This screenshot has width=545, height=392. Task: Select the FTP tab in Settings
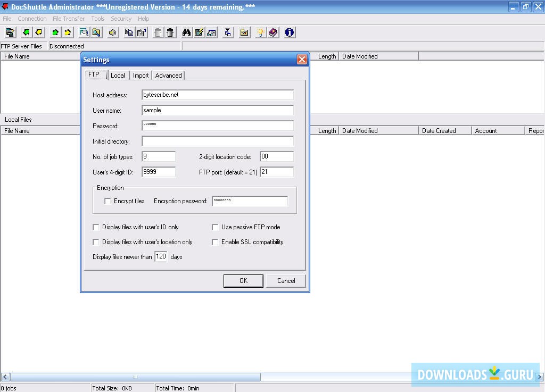point(96,74)
